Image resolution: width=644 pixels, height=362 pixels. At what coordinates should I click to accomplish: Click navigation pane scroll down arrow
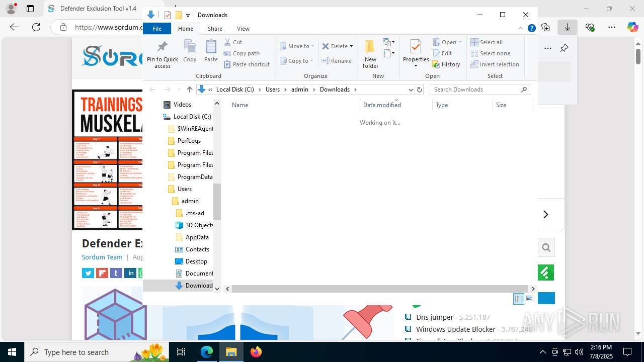[x=217, y=289]
